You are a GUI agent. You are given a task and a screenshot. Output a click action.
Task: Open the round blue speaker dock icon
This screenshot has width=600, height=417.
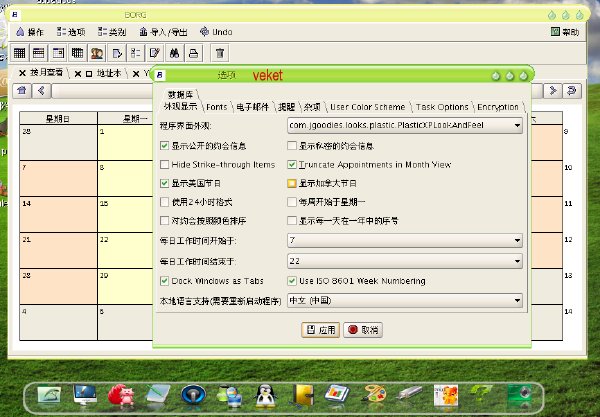[x=193, y=395]
